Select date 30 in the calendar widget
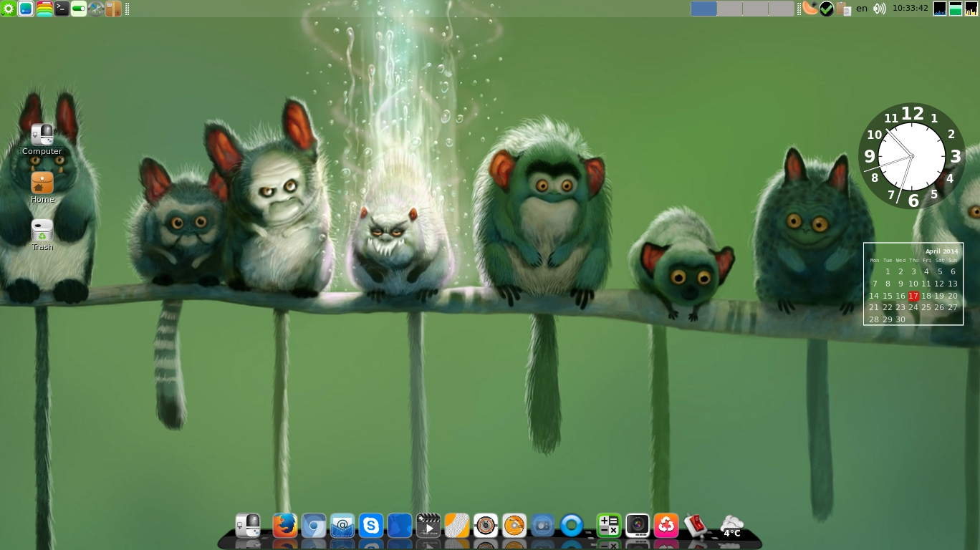The image size is (980, 550). click(x=900, y=319)
